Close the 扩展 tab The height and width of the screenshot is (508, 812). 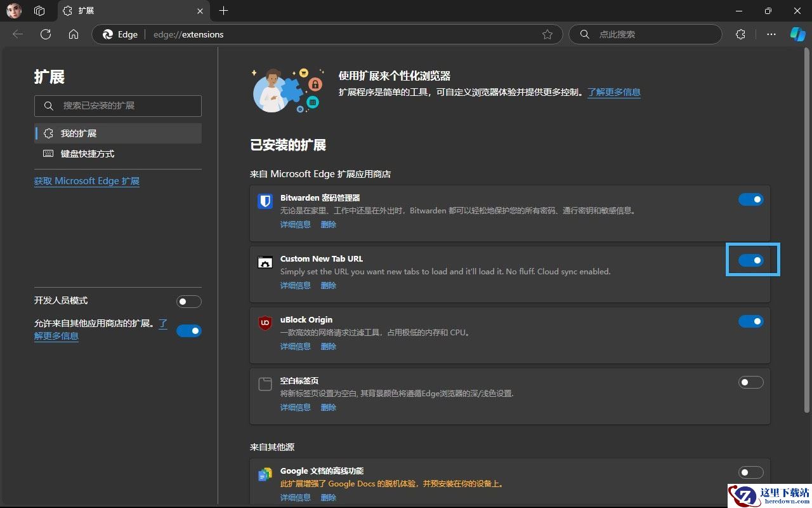[x=200, y=11]
